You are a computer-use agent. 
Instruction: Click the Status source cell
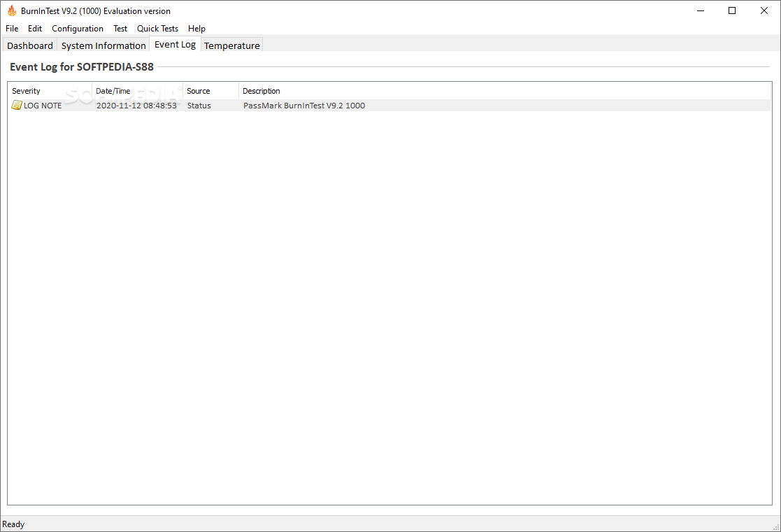199,106
